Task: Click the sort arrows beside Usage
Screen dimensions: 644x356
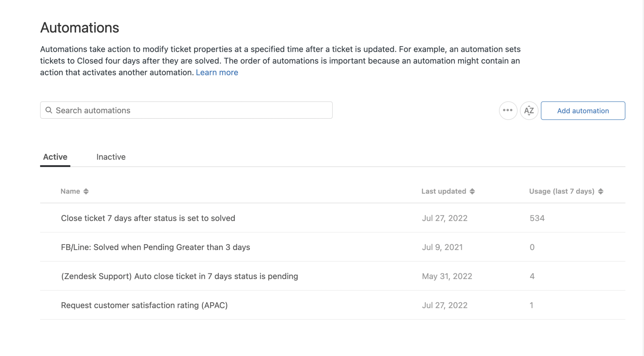Action: (x=601, y=191)
